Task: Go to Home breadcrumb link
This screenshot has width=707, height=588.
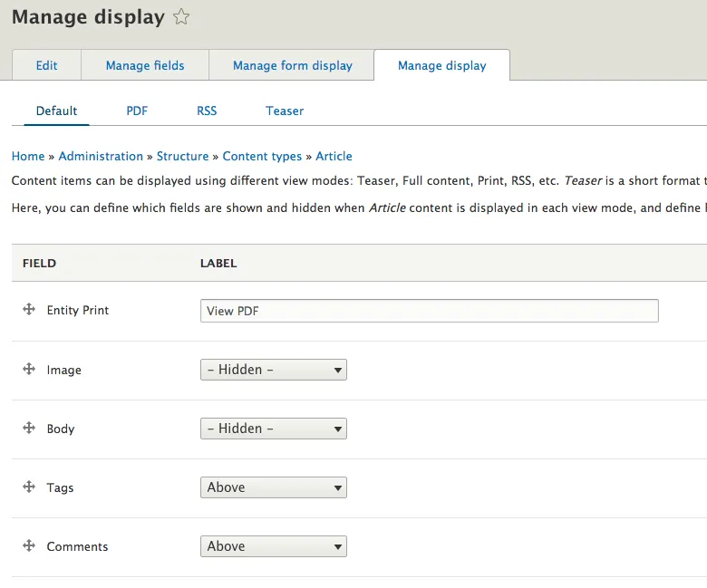Action: point(28,156)
